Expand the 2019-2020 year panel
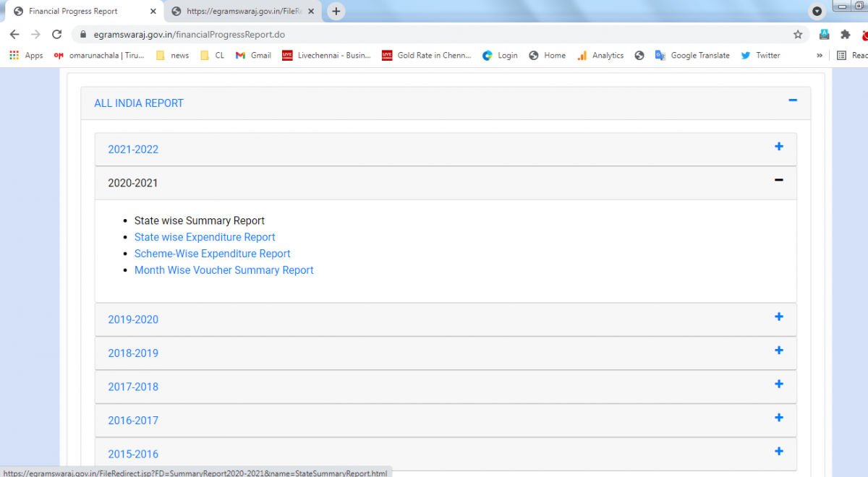This screenshot has height=477, width=868. tap(779, 317)
